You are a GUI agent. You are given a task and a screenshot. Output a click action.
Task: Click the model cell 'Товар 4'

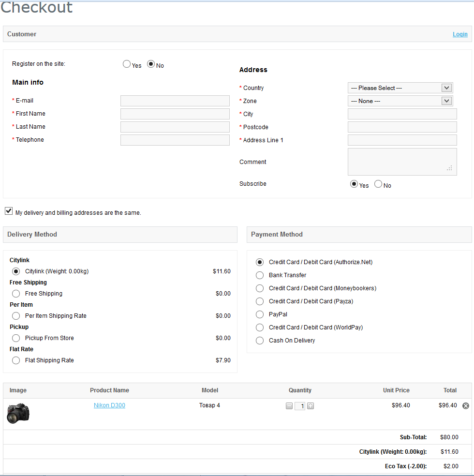click(210, 405)
